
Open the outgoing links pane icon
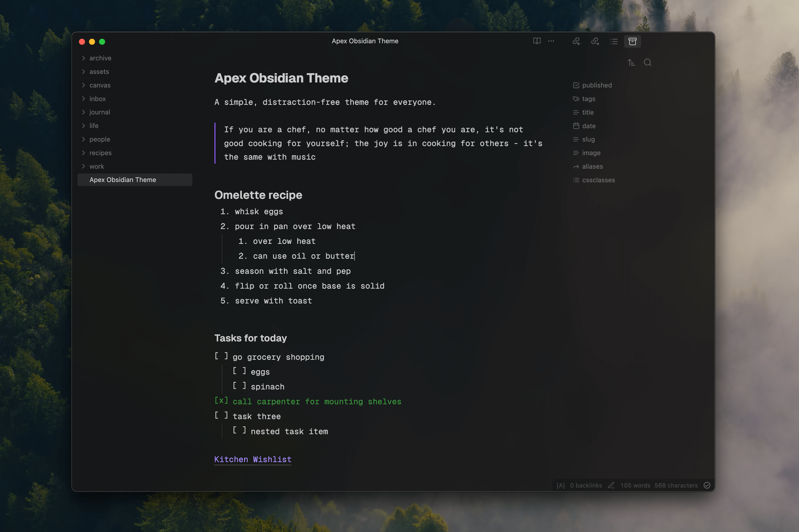pyautogui.click(x=595, y=41)
